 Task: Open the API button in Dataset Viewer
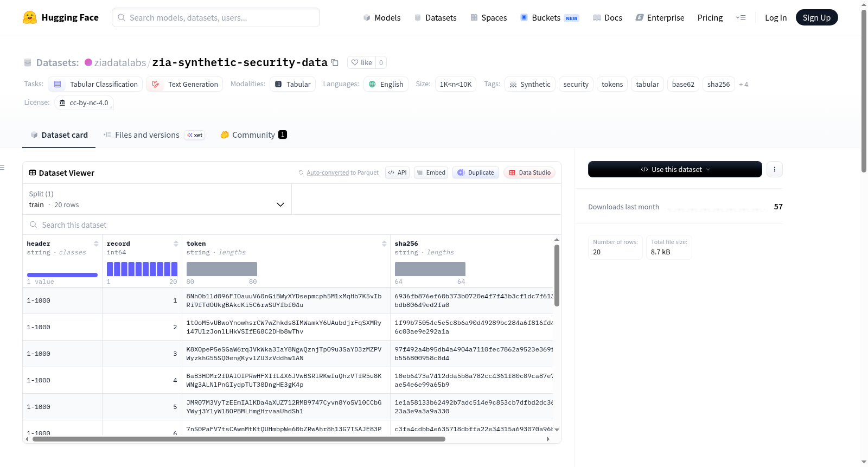point(397,172)
